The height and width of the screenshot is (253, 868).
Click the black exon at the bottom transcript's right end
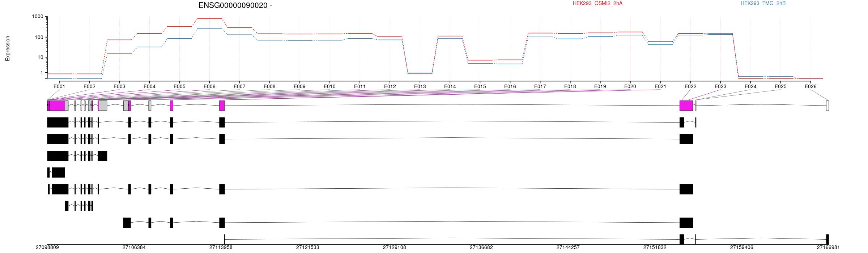coord(827,239)
